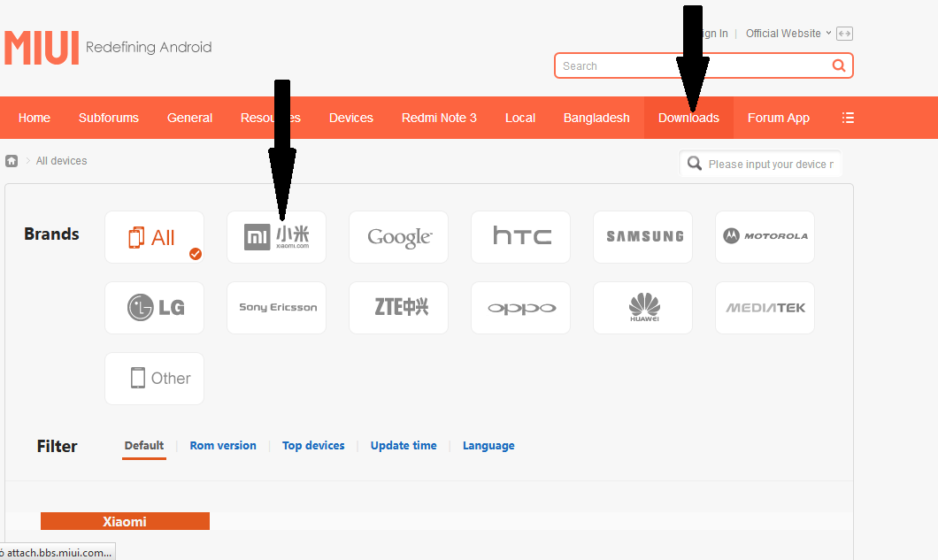
Task: Click the orange Xiaomi section header
Action: tap(125, 521)
